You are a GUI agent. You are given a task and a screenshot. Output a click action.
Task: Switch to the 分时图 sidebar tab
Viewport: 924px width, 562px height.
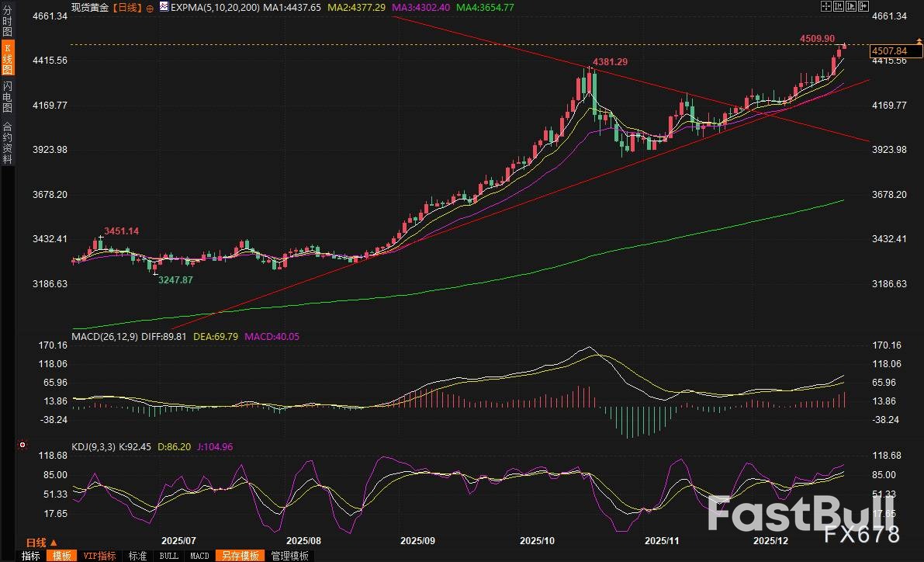[7, 21]
